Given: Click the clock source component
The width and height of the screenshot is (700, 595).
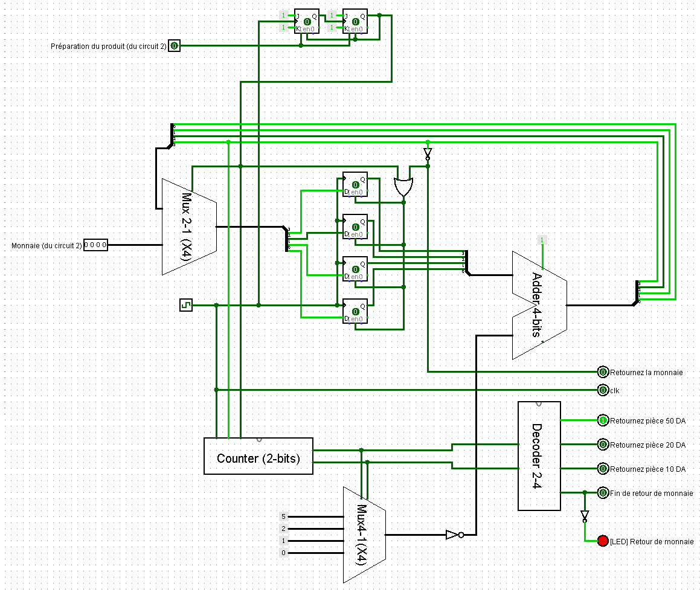Looking at the screenshot, I should tap(186, 305).
